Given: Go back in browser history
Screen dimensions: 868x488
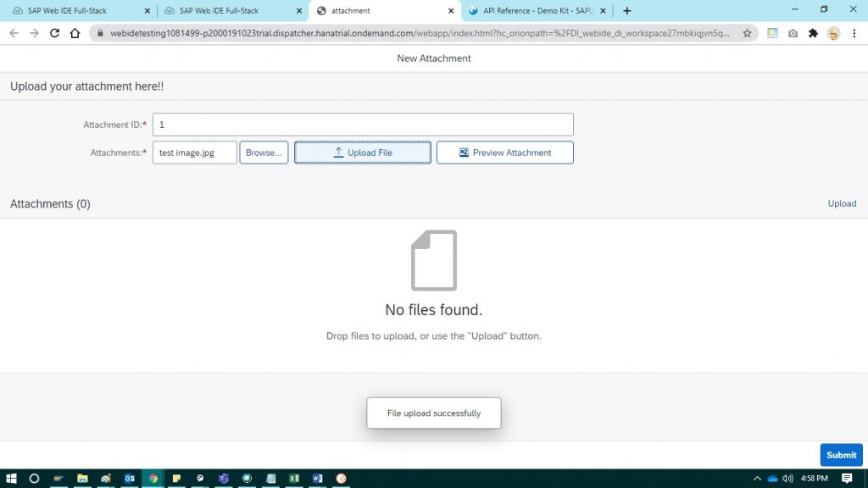Looking at the screenshot, I should coord(14,33).
